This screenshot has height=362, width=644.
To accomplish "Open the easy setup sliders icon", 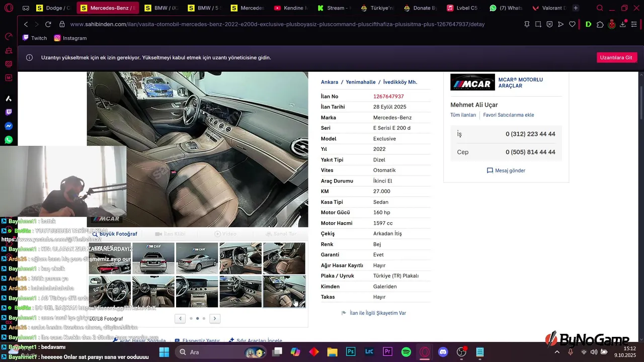I will click(635, 24).
